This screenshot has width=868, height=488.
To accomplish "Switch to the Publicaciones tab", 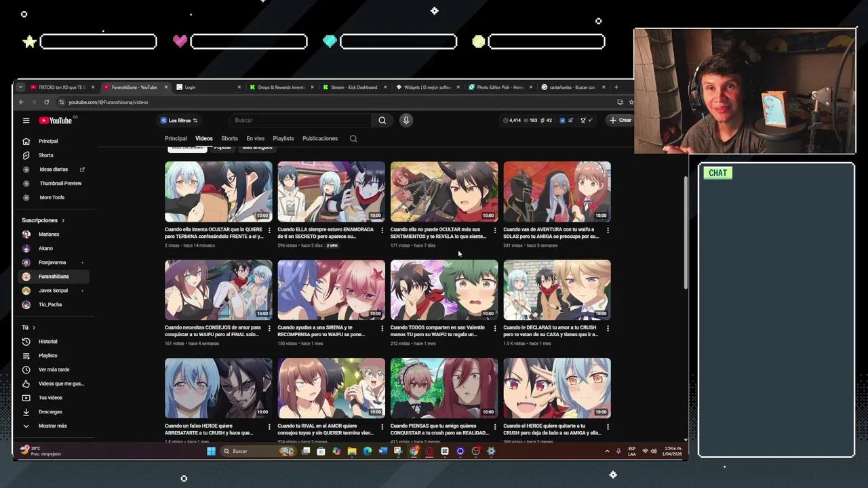I will pyautogui.click(x=320, y=138).
